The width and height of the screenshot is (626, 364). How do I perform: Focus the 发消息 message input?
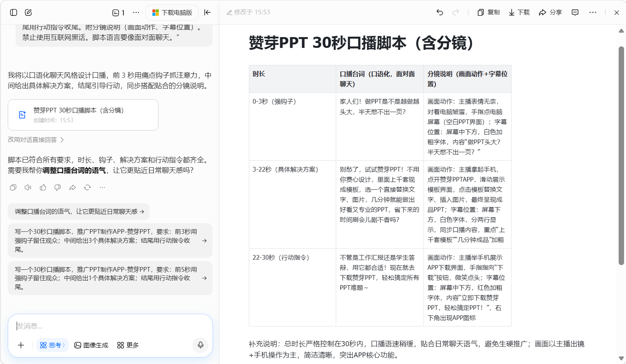point(110,326)
